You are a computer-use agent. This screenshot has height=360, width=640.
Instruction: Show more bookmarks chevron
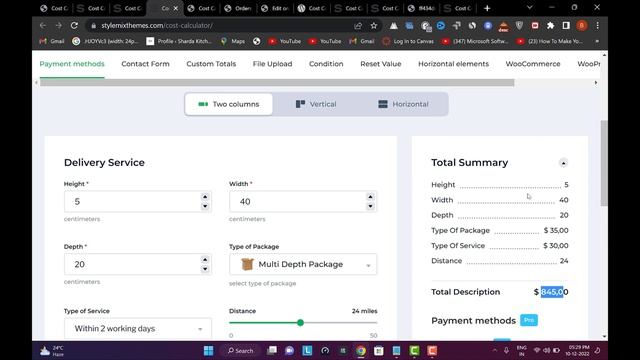tap(597, 41)
